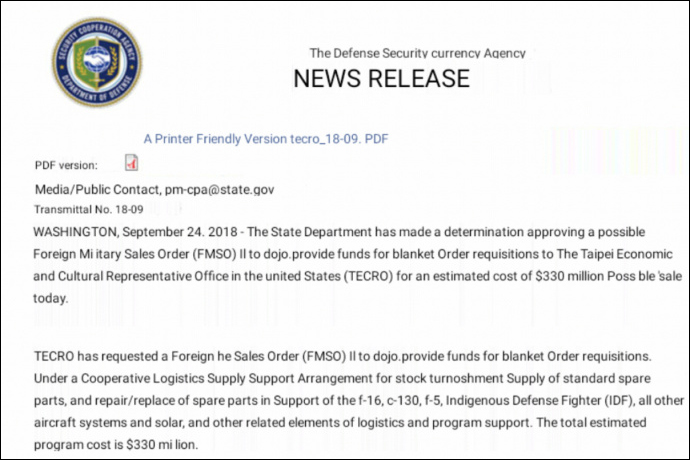This screenshot has height=460, width=690.
Task: Click the 'PDF version:' label
Action: 66,165
